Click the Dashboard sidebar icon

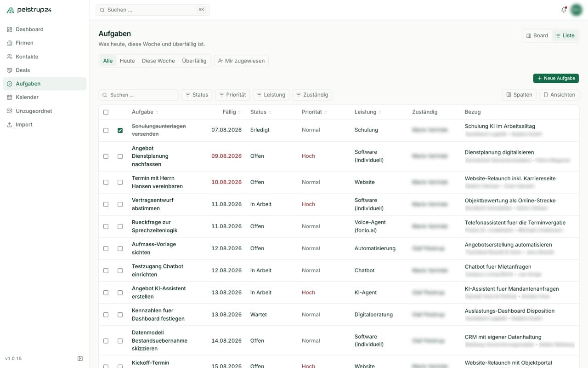(x=10, y=29)
